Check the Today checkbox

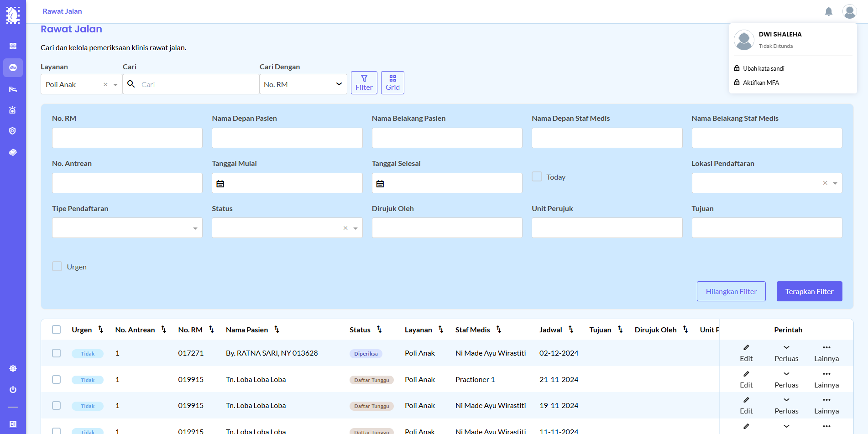537,176
